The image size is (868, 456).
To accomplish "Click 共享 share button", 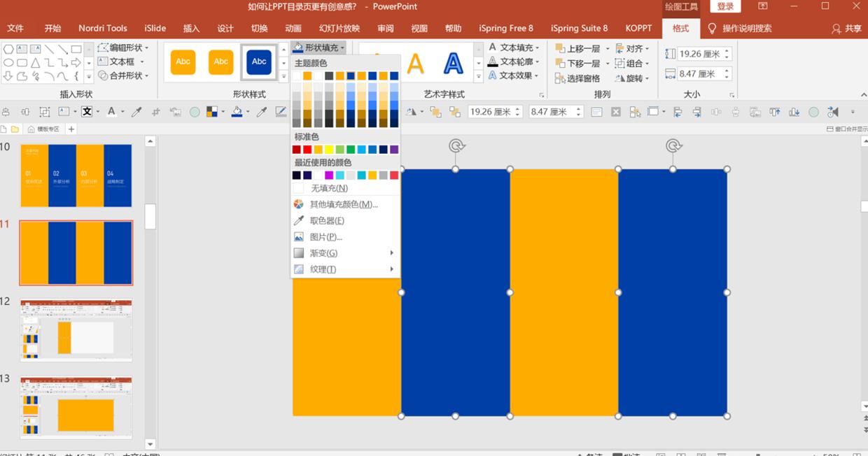I will coord(846,29).
